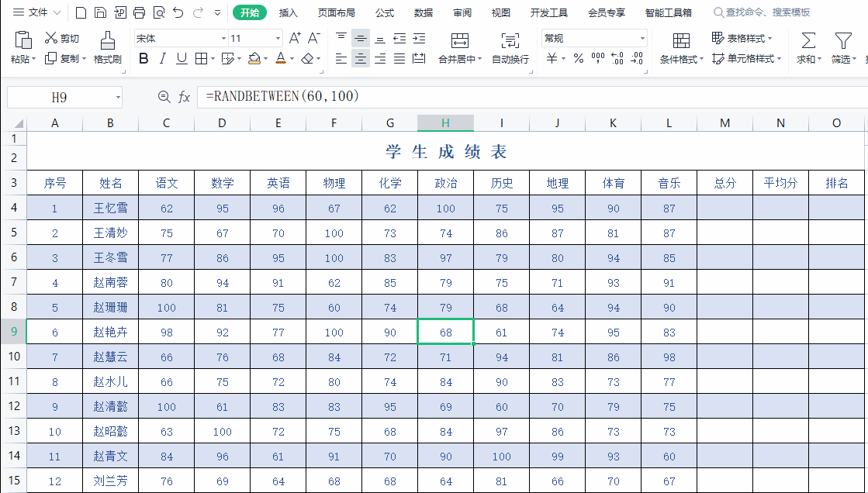This screenshot has width=868, height=493.
Task: Toggle Align Right
Action: point(380,58)
